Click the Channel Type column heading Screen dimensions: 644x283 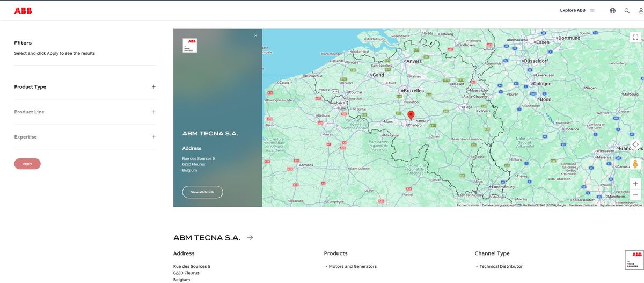click(x=492, y=253)
